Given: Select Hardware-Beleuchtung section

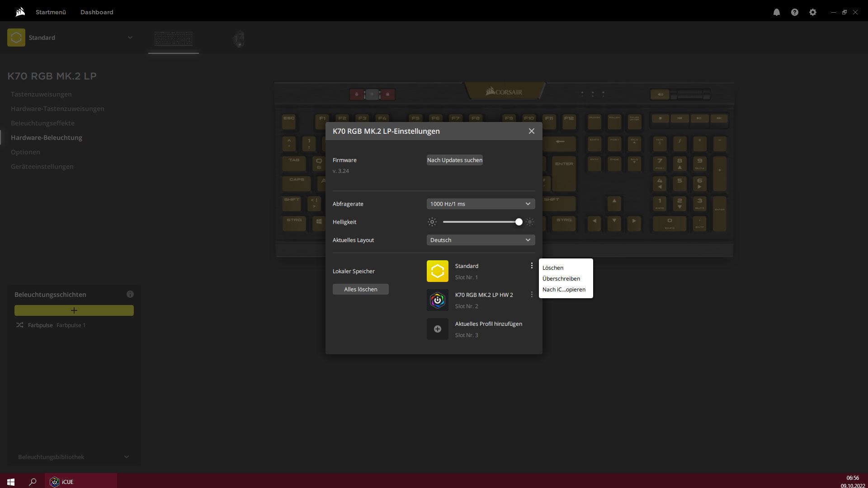Looking at the screenshot, I should point(47,137).
